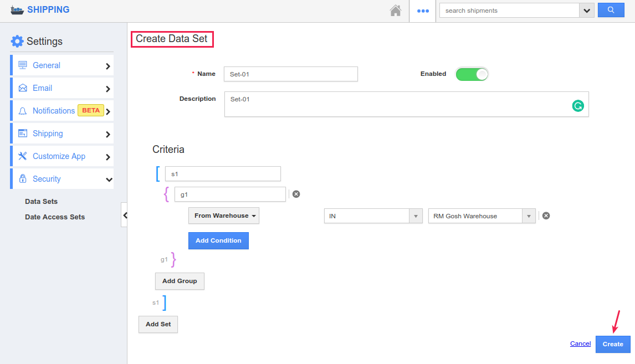
Task: Open the three-dots more options menu
Action: tap(423, 11)
